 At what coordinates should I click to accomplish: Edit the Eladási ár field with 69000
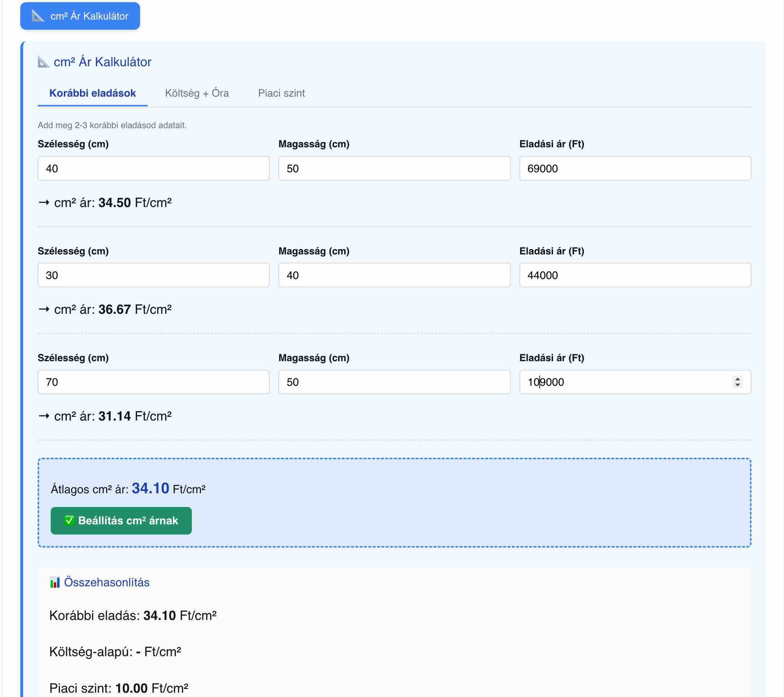tap(635, 168)
